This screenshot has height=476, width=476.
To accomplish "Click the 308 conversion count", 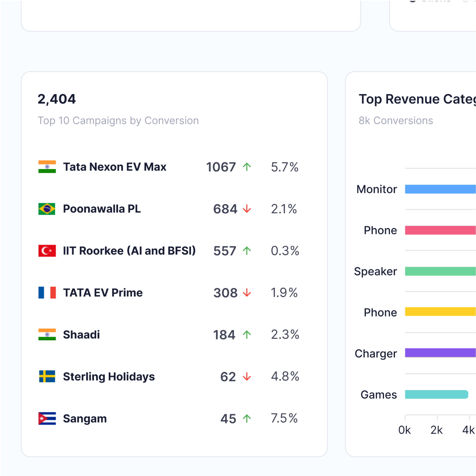I will click(x=225, y=293).
